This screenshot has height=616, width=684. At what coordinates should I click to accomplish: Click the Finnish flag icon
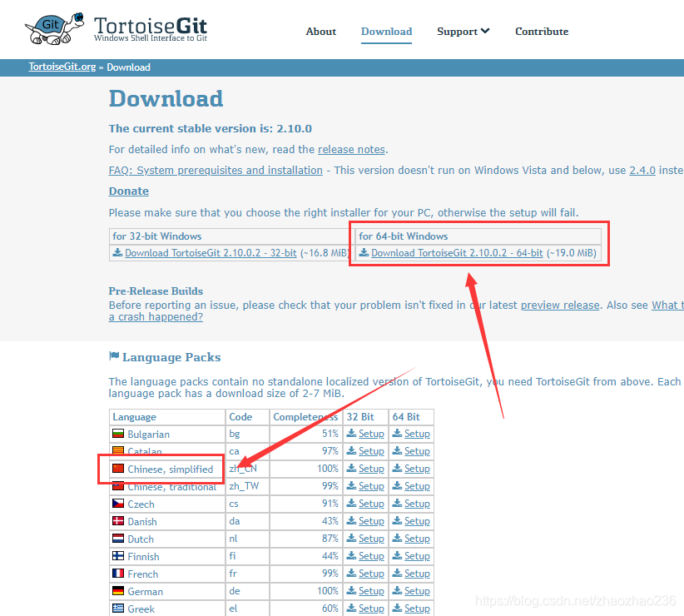tap(118, 556)
